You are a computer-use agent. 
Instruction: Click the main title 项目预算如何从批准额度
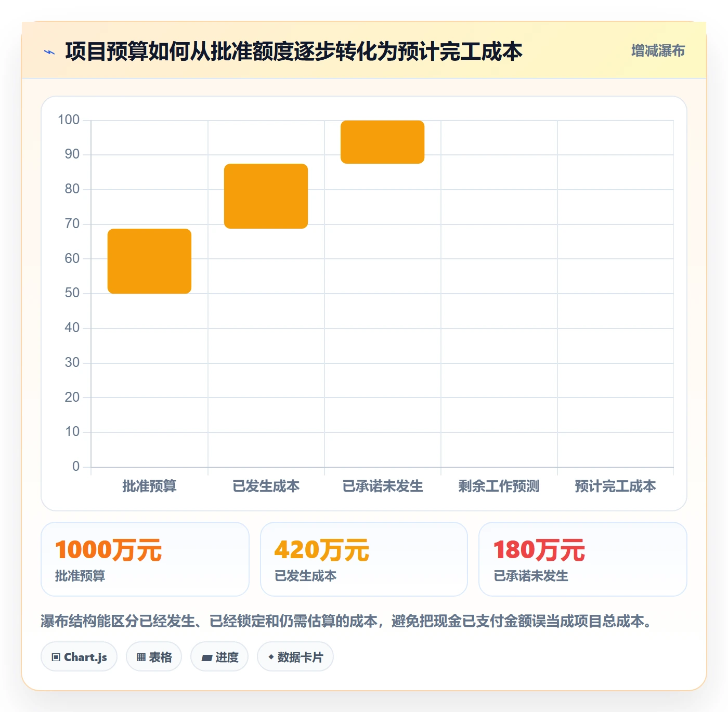pos(294,51)
